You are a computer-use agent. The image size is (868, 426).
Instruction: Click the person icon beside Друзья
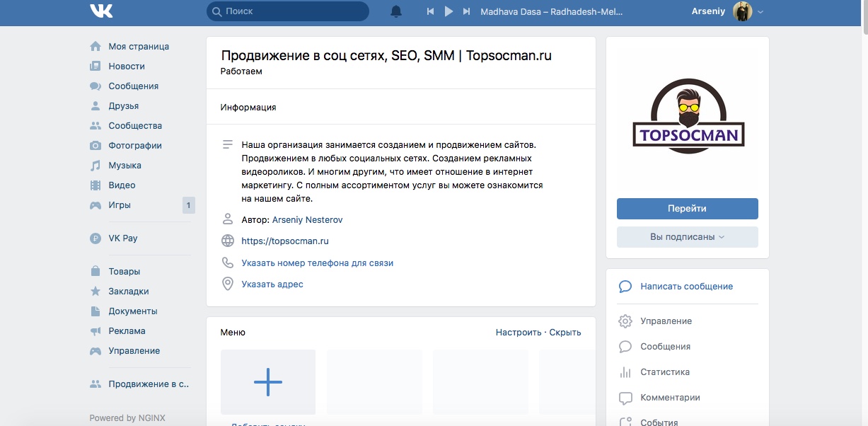click(x=96, y=105)
